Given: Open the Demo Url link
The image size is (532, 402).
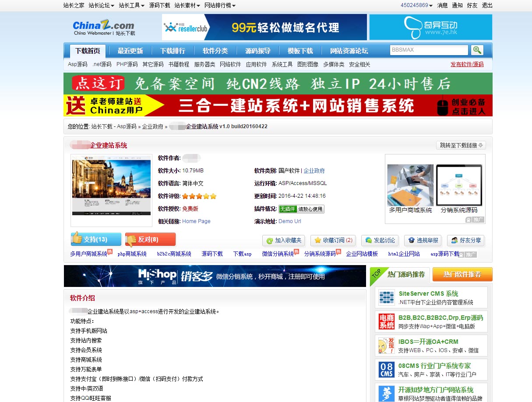Looking at the screenshot, I should tap(290, 221).
